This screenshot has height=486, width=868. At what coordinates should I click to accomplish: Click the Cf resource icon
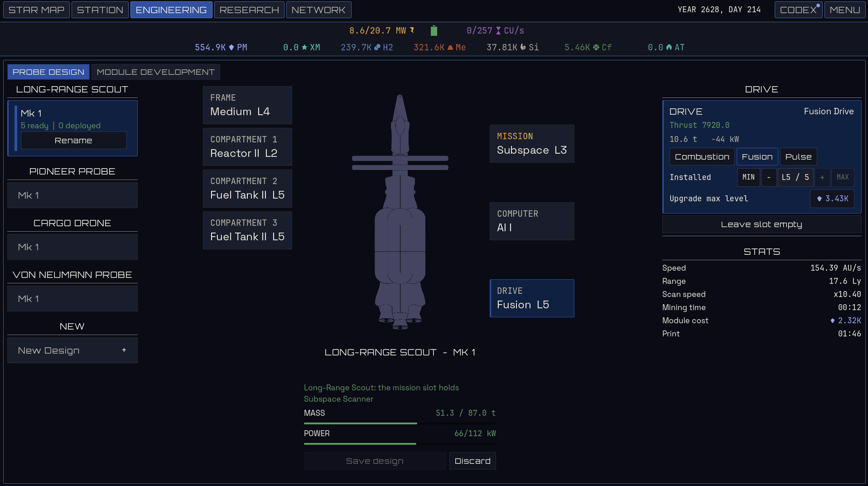596,47
